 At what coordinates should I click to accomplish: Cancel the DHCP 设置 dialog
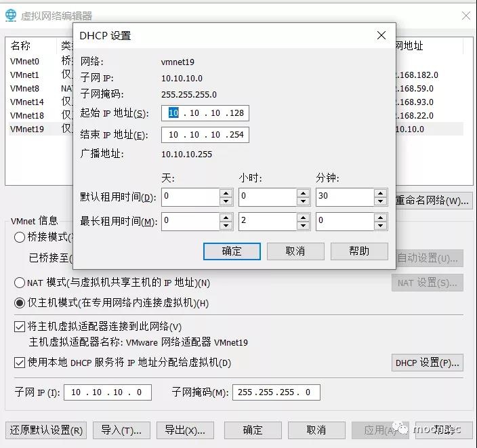click(x=295, y=251)
